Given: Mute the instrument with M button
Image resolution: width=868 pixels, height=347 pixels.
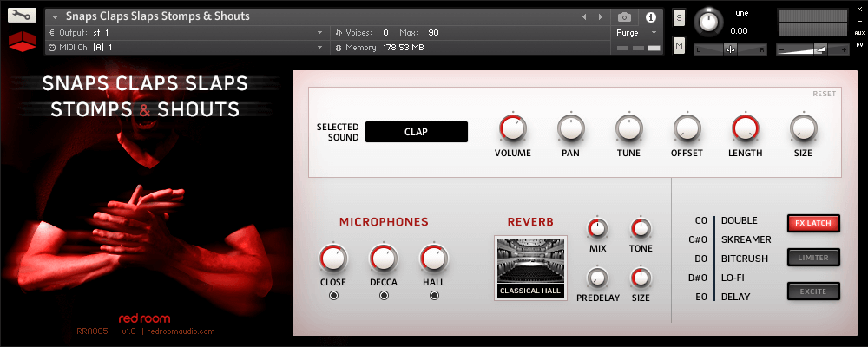Looking at the screenshot, I should point(680,46).
